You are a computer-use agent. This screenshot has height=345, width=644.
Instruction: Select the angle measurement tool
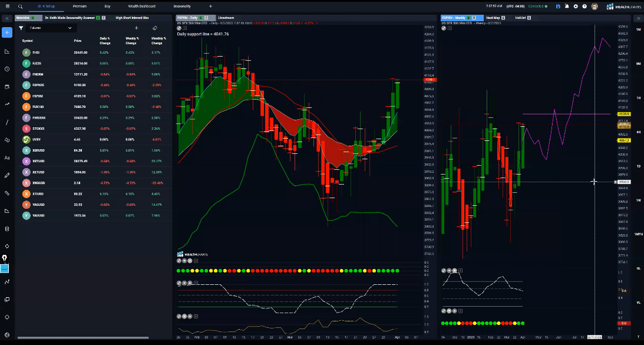[7, 211]
